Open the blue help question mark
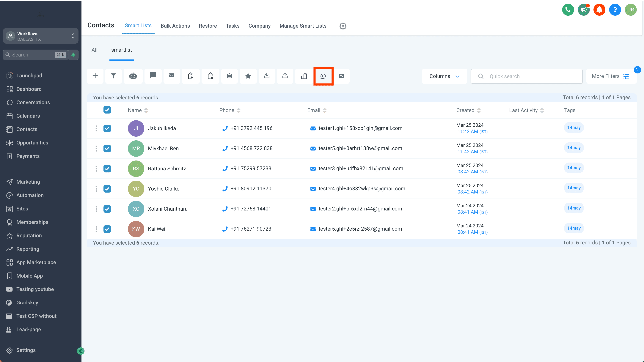Viewport: 644px width, 362px height. (615, 10)
